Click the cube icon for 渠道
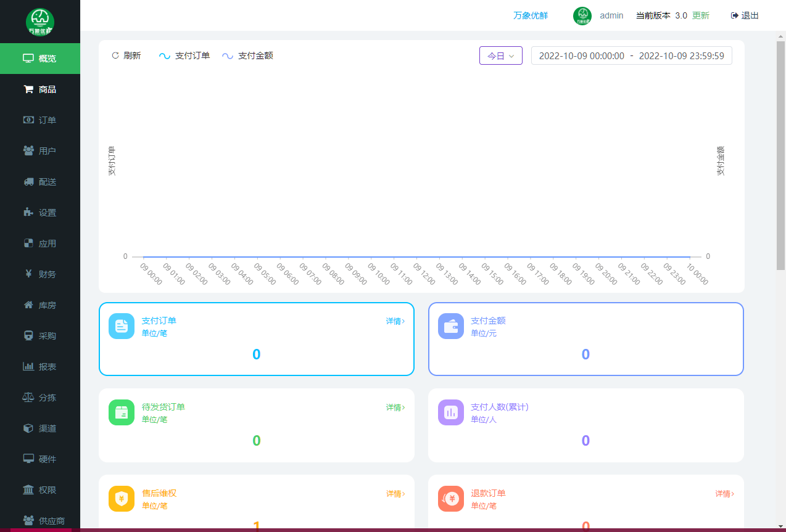786x532 pixels. (28, 428)
